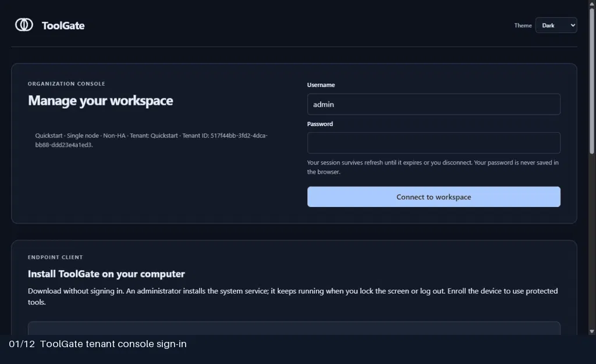
Task: Click the vertical page scrollbar thumb
Action: (x=592, y=81)
